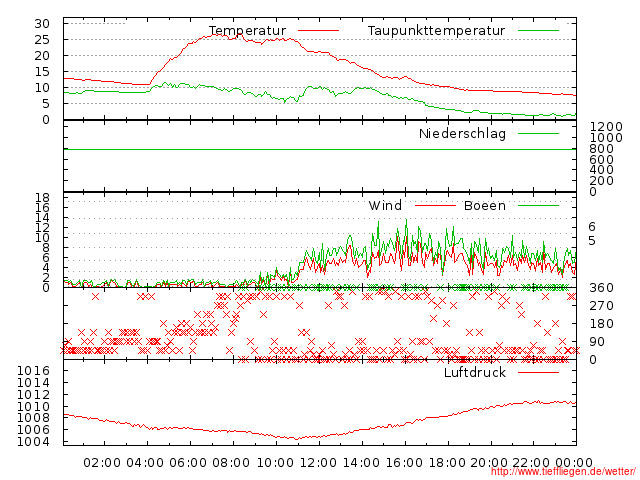This screenshot has width=640, height=480.
Task: Click the 1016 pressure axis value
Action: click(33, 371)
